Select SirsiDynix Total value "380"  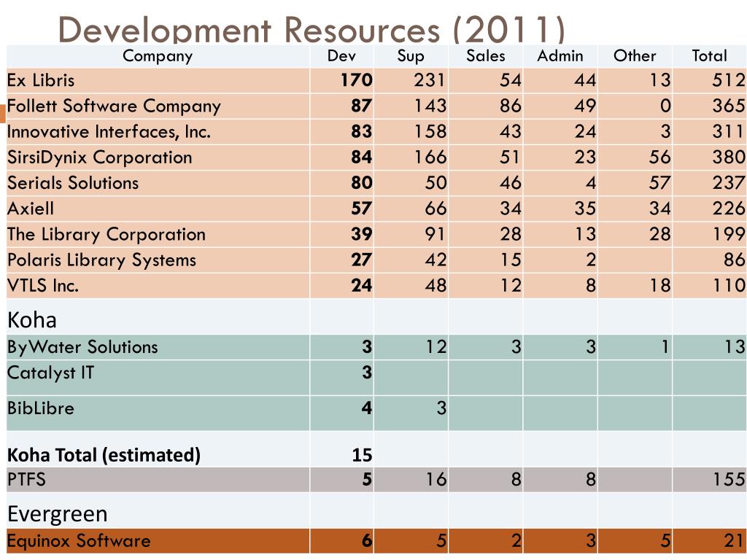(729, 157)
